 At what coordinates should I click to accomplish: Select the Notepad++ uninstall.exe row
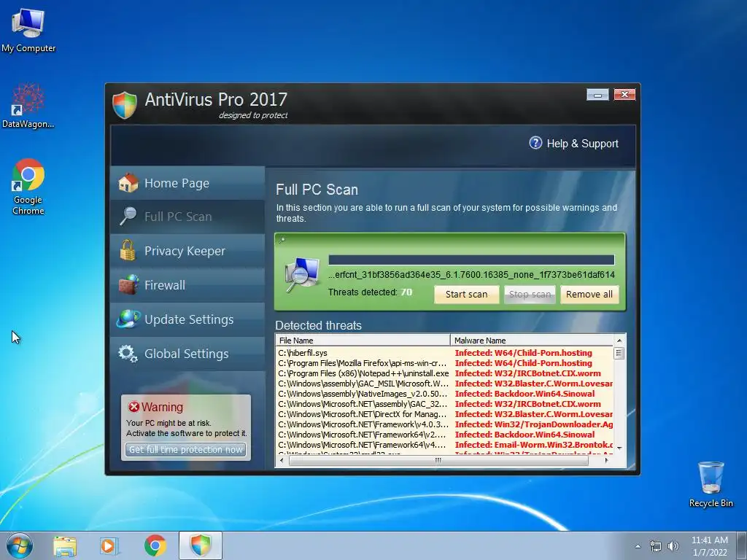444,373
